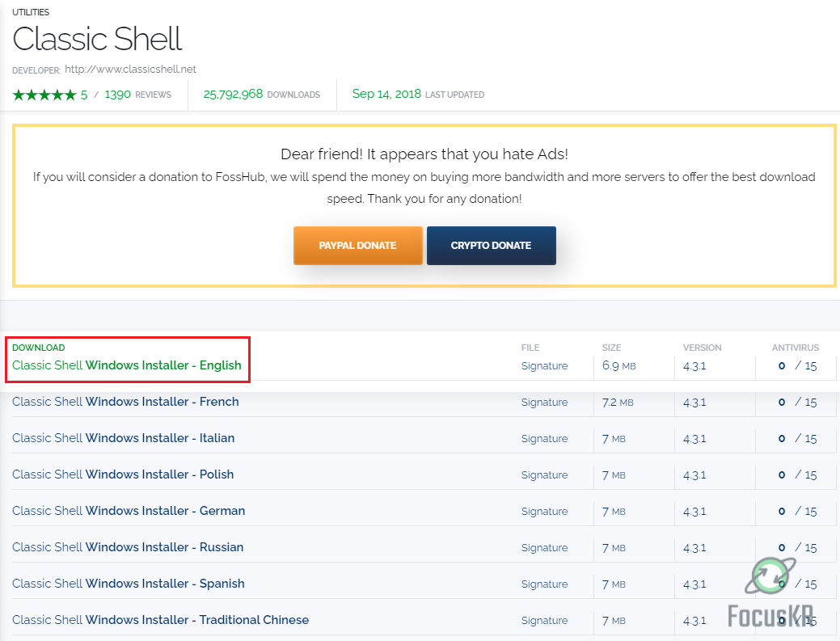The image size is (840, 641).
Task: Open Signature link for Russian installer
Action: pyautogui.click(x=544, y=548)
